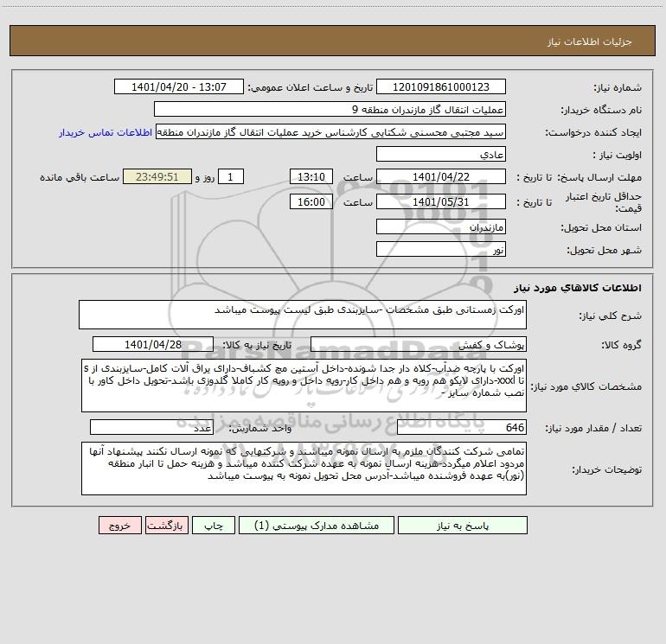
Task: Click the request creator field سید مجتبی محسنی
Action: tap(331, 131)
